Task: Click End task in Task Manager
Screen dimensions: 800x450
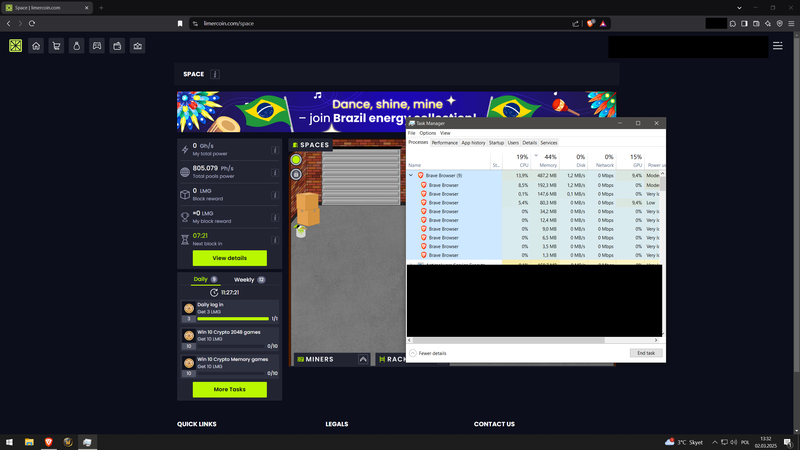Action: (x=646, y=353)
